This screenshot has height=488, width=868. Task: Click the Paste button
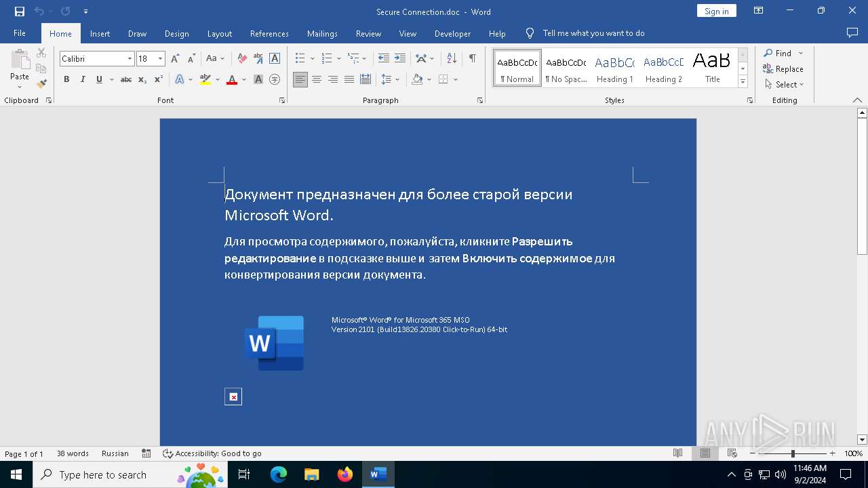[20, 69]
